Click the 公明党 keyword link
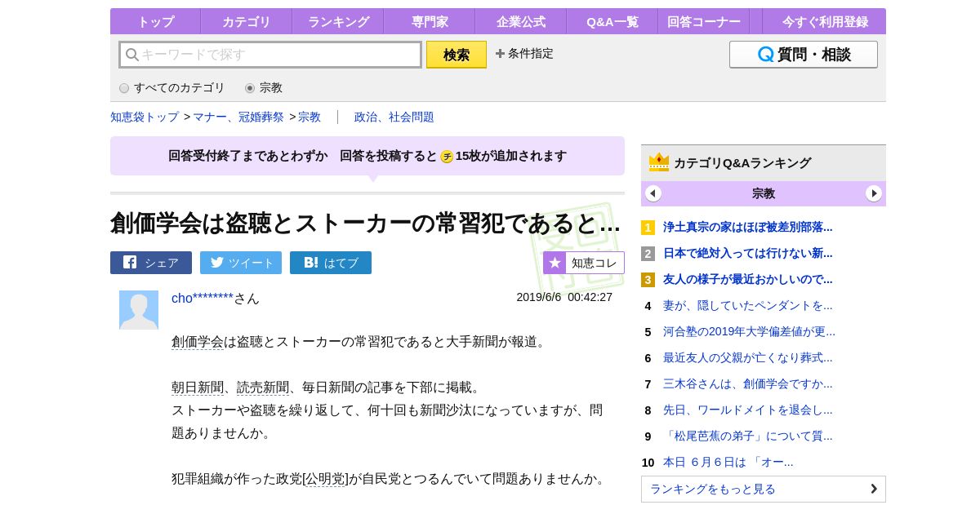The height and width of the screenshot is (514, 980). 327,479
